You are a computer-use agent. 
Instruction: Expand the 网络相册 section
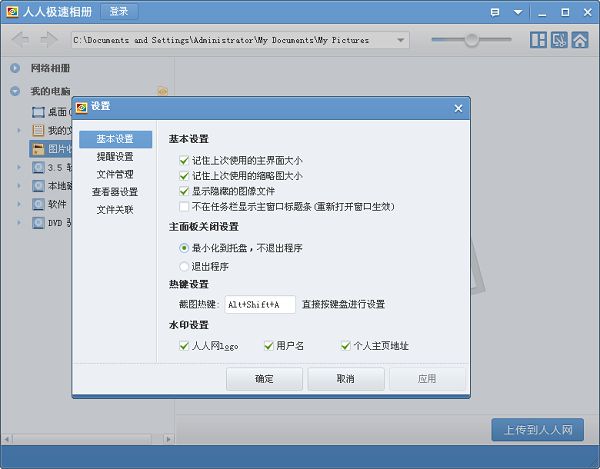pyautogui.click(x=15, y=68)
